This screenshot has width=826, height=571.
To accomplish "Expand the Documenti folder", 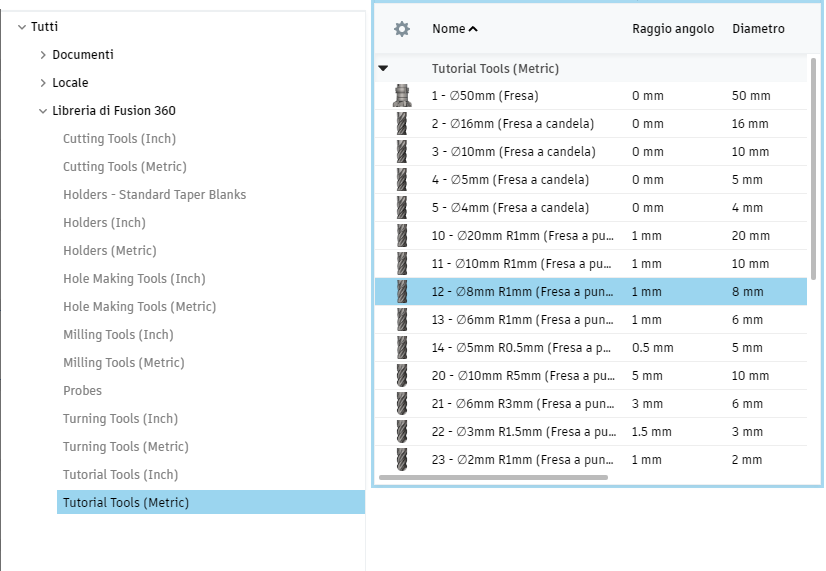I will (x=43, y=55).
